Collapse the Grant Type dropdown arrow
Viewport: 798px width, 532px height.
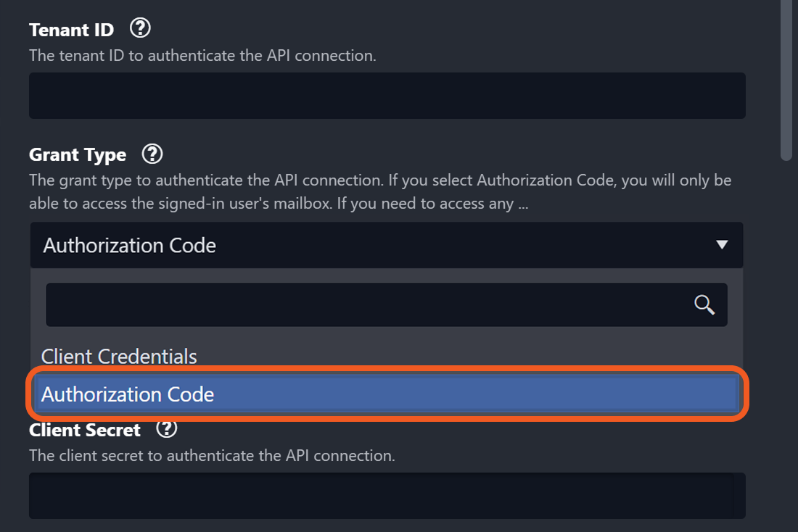tap(722, 245)
